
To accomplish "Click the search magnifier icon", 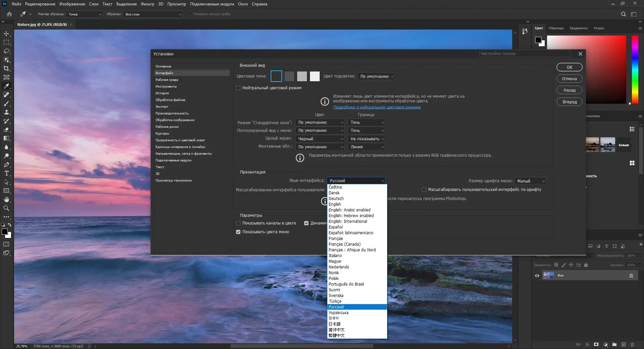I will [623, 14].
